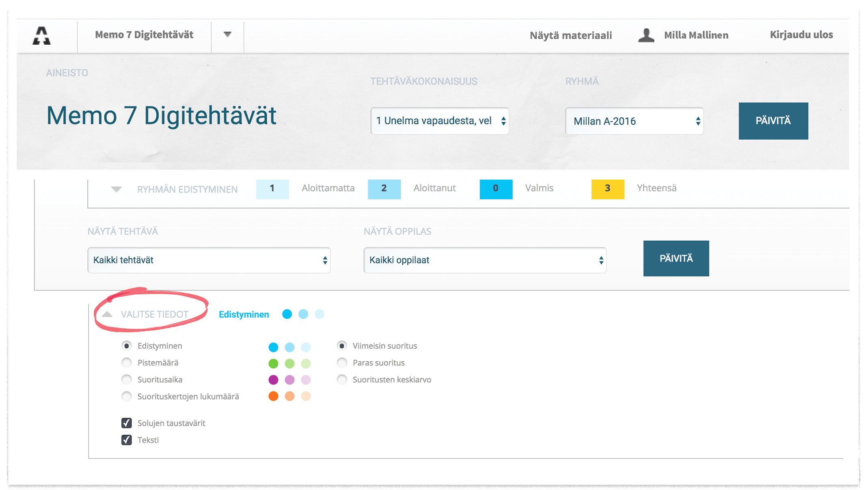This screenshot has width=868, height=490.
Task: Open the Näytä oppilas dropdown Kaikki oppilaat
Action: point(485,260)
